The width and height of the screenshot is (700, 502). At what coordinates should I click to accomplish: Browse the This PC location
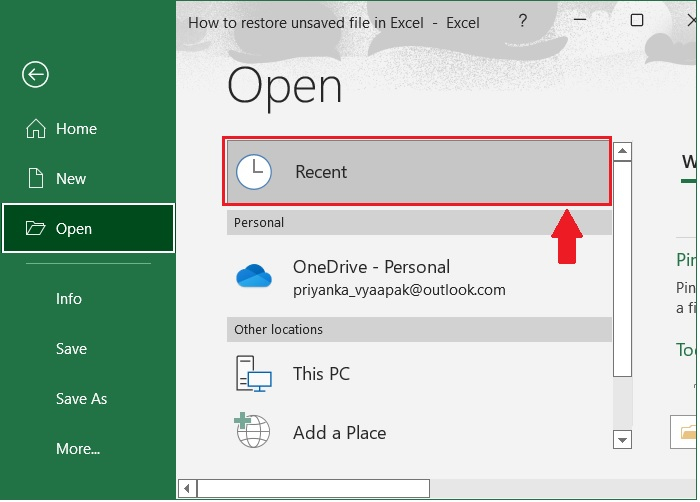[419, 374]
